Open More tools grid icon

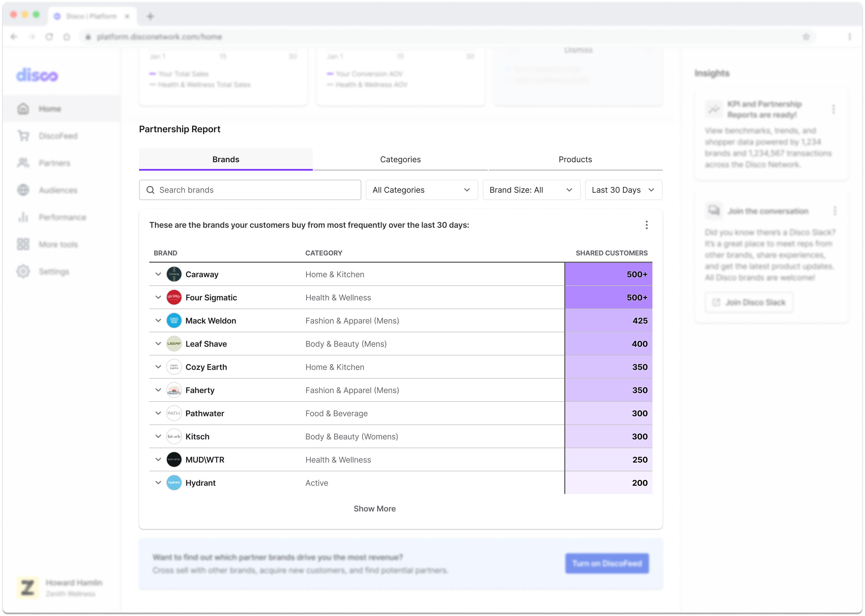23,244
